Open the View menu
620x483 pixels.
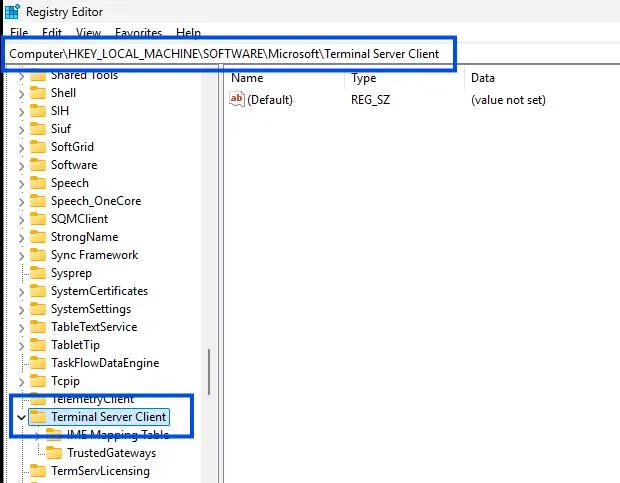click(89, 33)
